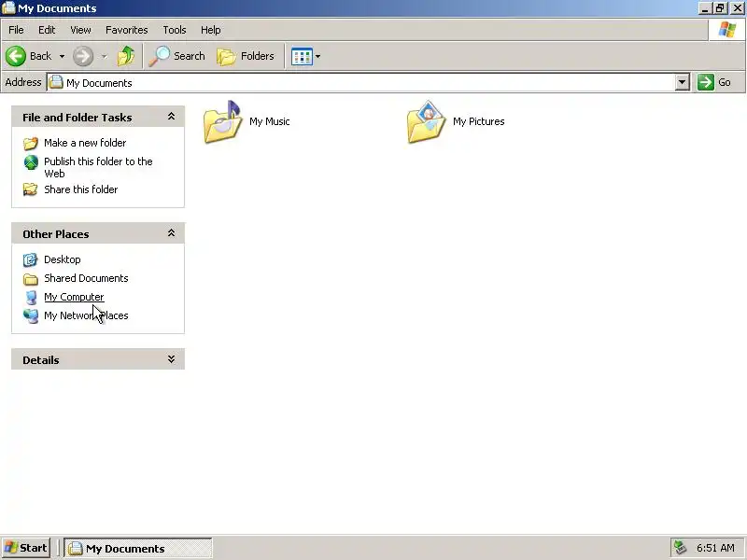Viewport: 747px width, 560px height.
Task: Expand the Address bar dropdown list
Action: [x=682, y=82]
